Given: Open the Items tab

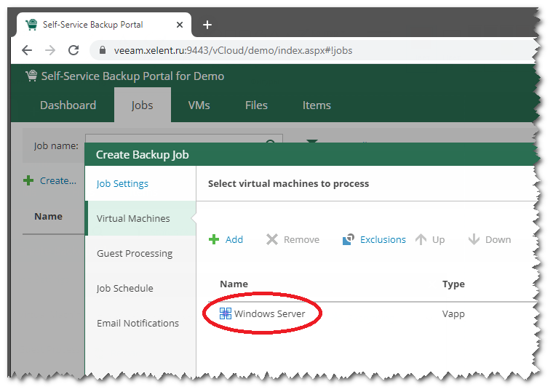Looking at the screenshot, I should pos(317,105).
